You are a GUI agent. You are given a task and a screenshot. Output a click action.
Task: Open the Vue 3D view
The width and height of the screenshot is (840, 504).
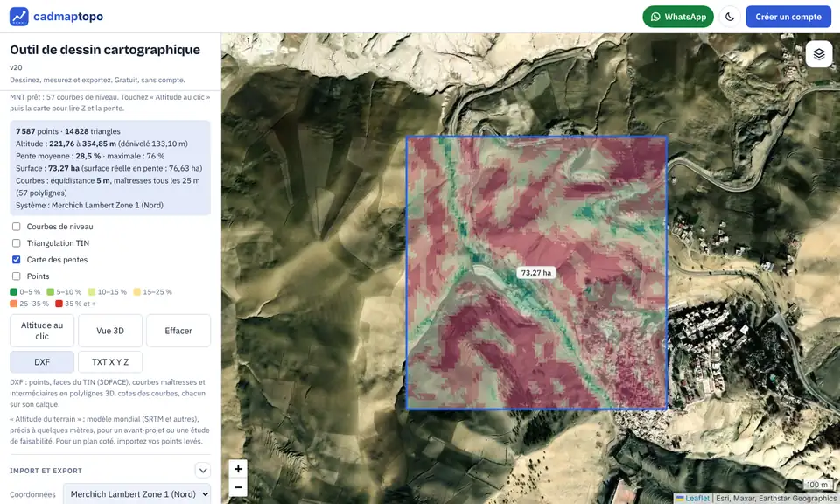(110, 331)
